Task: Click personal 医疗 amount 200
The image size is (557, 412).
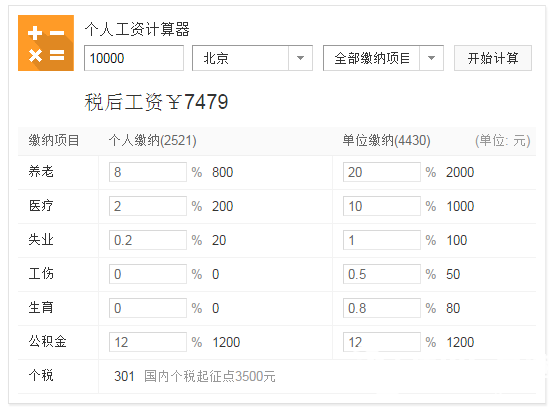Action: 222,206
